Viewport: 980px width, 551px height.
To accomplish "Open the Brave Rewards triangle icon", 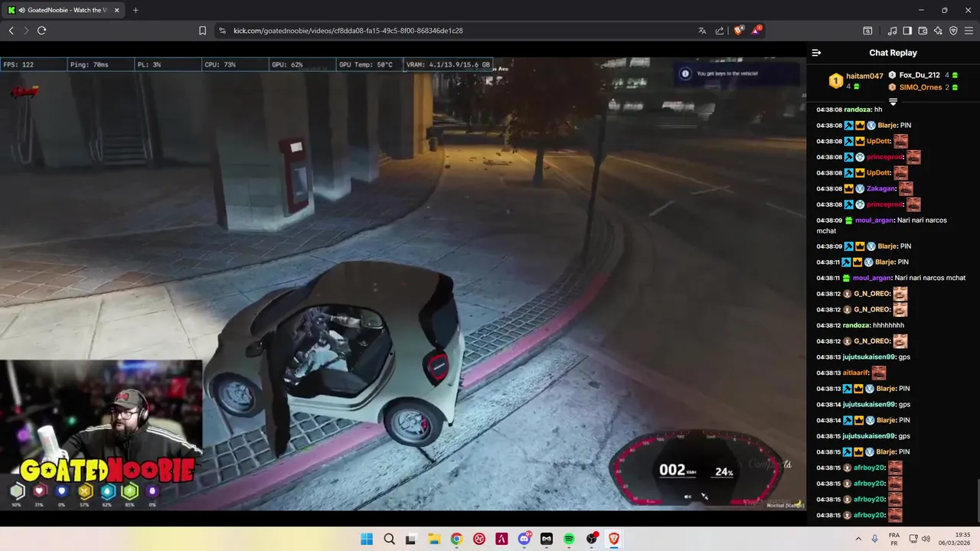I will pyautogui.click(x=756, y=31).
